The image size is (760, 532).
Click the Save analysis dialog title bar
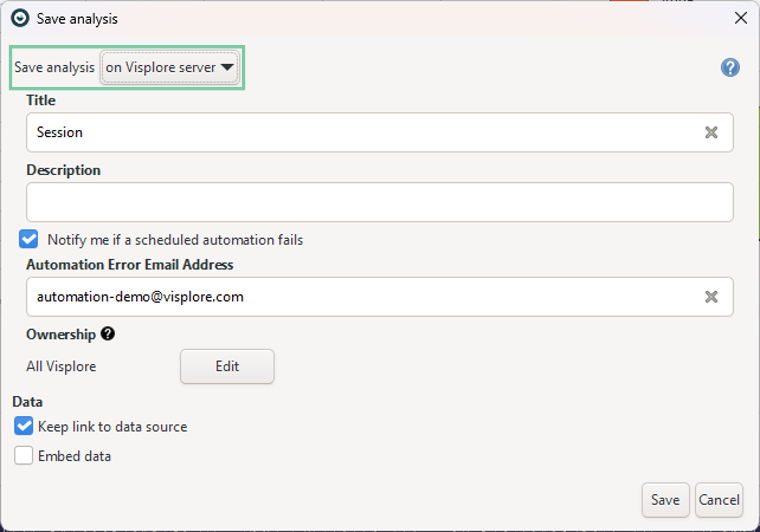pos(379,18)
